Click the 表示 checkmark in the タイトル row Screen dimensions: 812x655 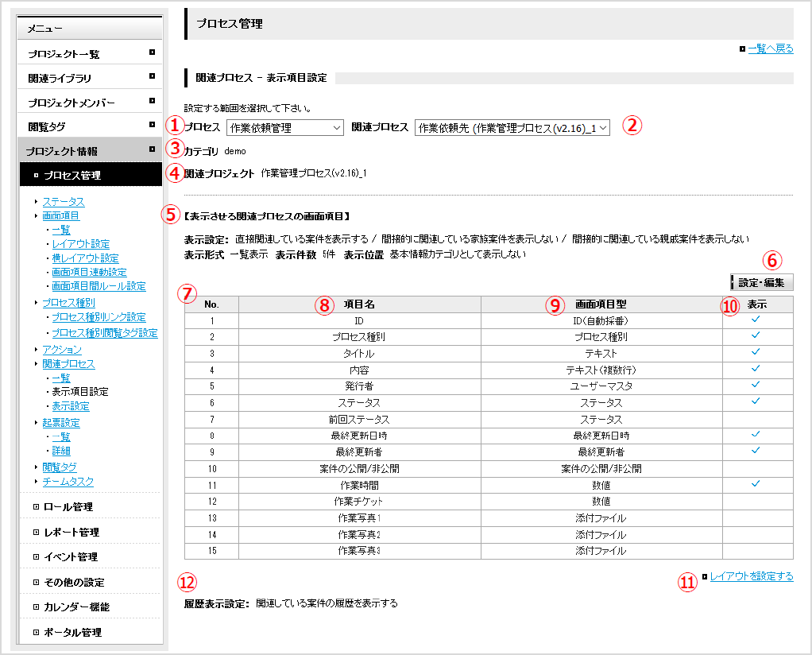(x=756, y=352)
